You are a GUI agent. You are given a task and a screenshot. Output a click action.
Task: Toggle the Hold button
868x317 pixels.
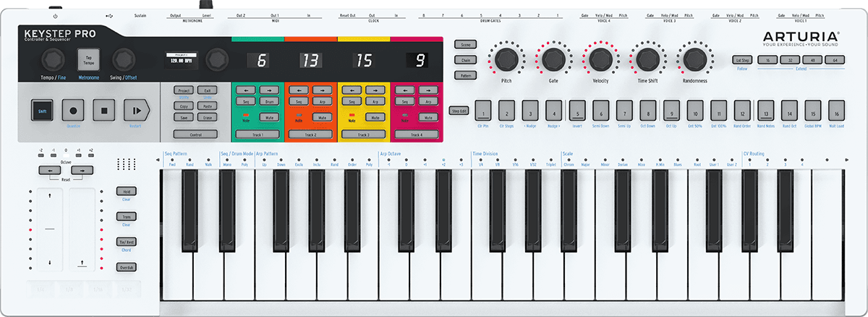click(x=127, y=191)
